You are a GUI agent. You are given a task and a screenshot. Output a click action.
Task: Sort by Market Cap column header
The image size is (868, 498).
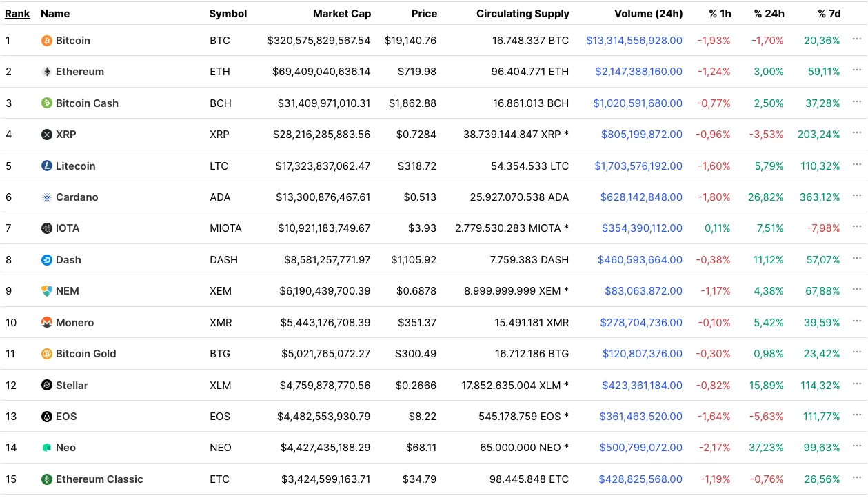pos(341,14)
